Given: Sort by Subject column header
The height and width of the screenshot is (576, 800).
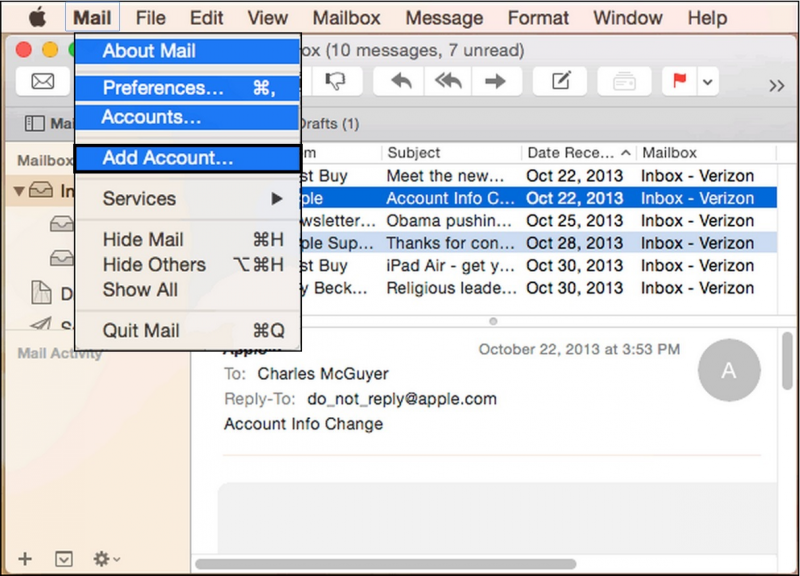Looking at the screenshot, I should pyautogui.click(x=452, y=153).
